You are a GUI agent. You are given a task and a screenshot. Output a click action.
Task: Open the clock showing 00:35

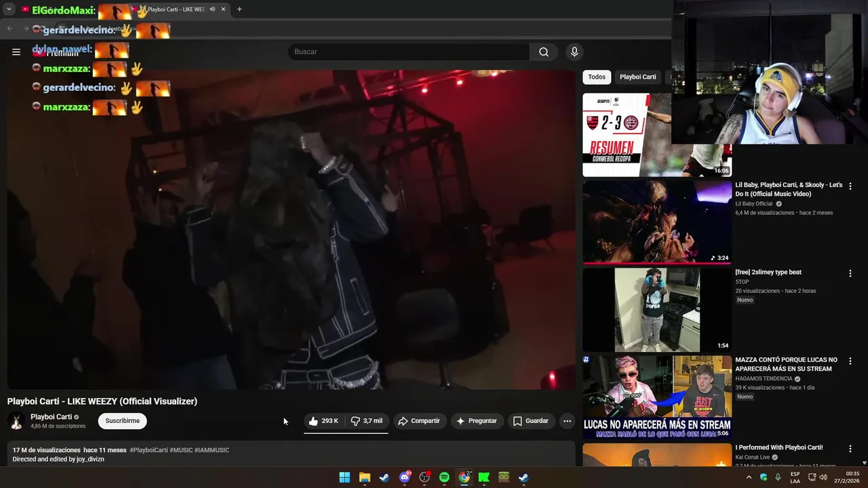click(x=847, y=477)
